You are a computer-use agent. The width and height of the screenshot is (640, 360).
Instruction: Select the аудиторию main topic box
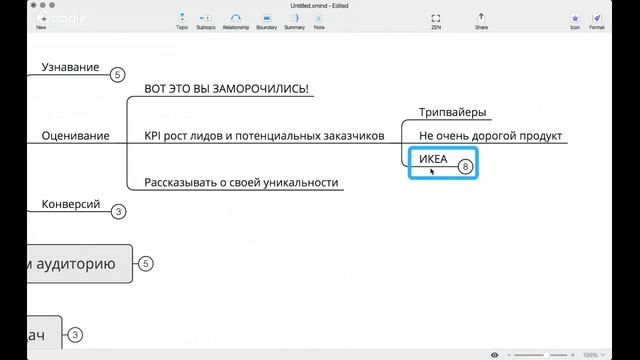(x=80, y=264)
